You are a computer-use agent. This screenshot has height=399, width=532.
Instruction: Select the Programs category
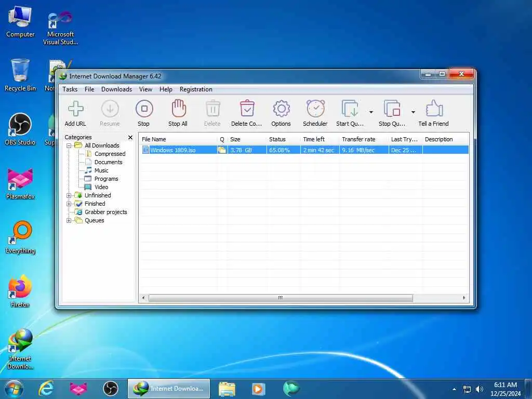click(x=106, y=179)
